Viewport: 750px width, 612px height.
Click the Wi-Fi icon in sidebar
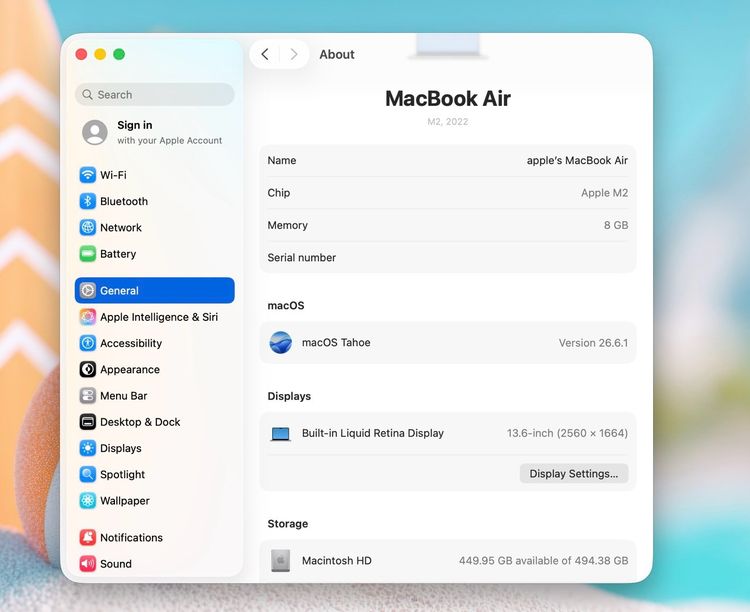point(88,175)
